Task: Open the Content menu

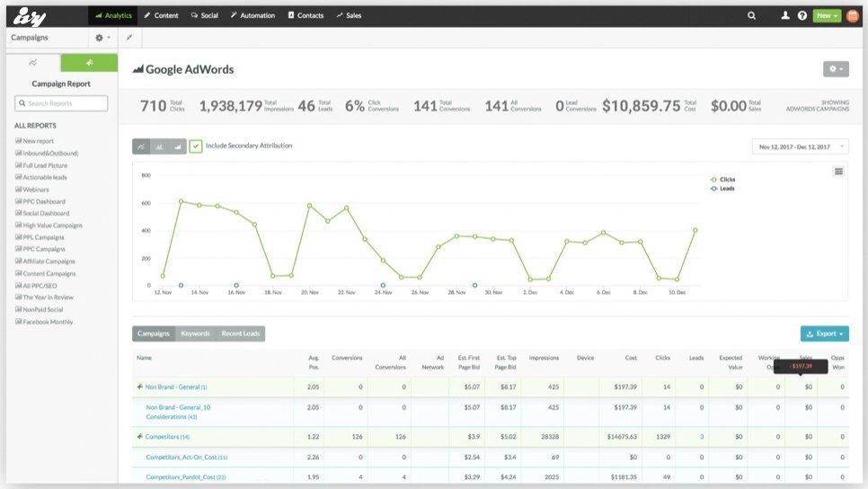Action: tap(161, 15)
